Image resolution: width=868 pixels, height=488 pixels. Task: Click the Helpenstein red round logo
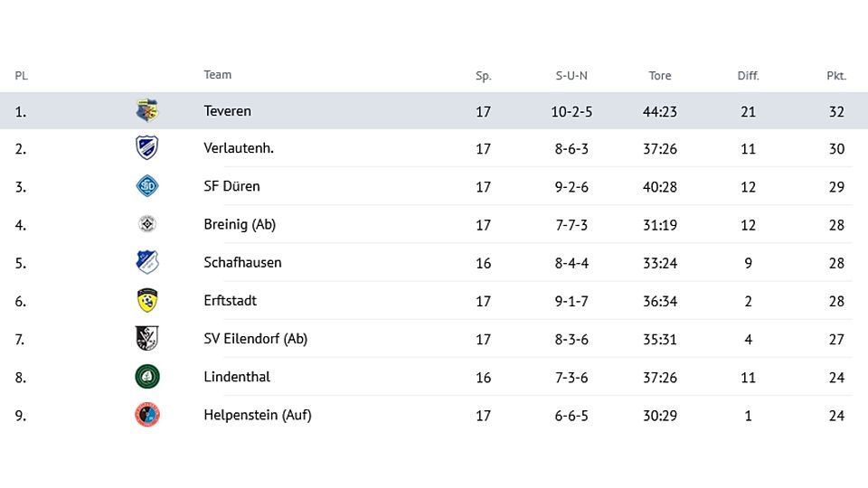coord(147,415)
